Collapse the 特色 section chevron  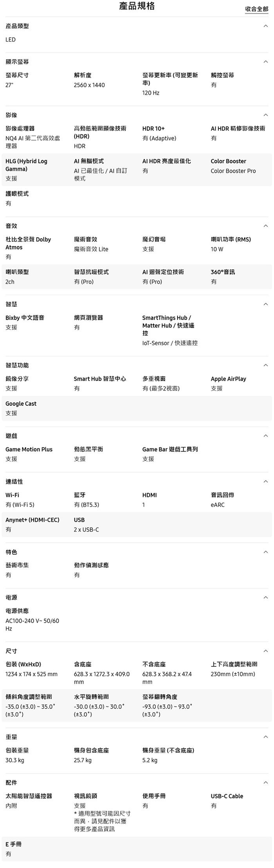[266, 552]
